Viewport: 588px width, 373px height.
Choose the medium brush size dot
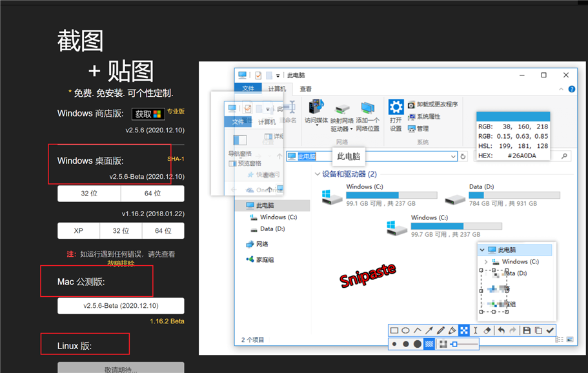tap(406, 344)
